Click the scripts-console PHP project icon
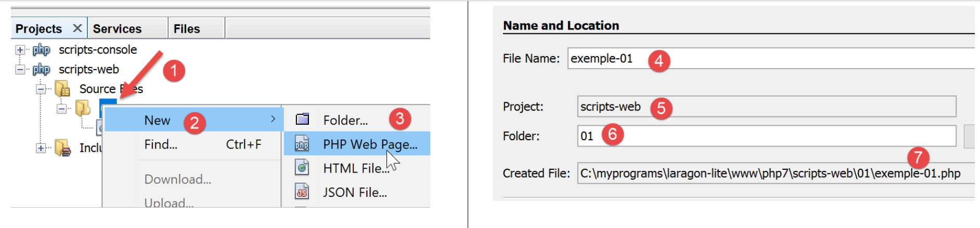The height and width of the screenshot is (228, 980). coord(41,50)
